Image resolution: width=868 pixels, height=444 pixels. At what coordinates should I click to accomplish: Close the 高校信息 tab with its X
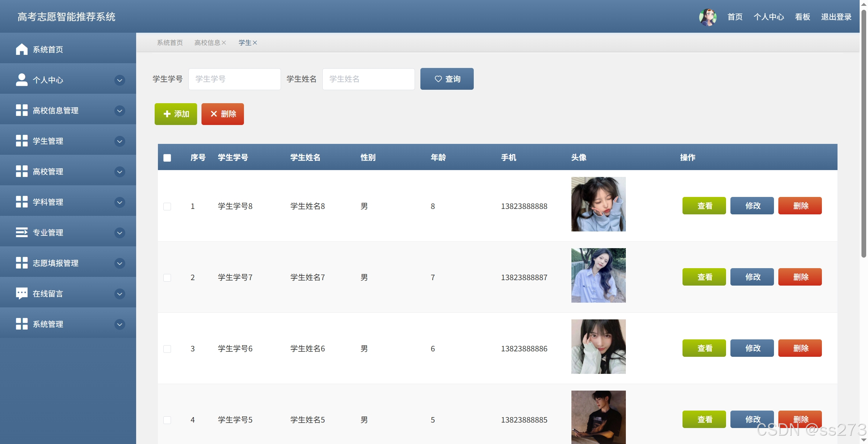[224, 43]
